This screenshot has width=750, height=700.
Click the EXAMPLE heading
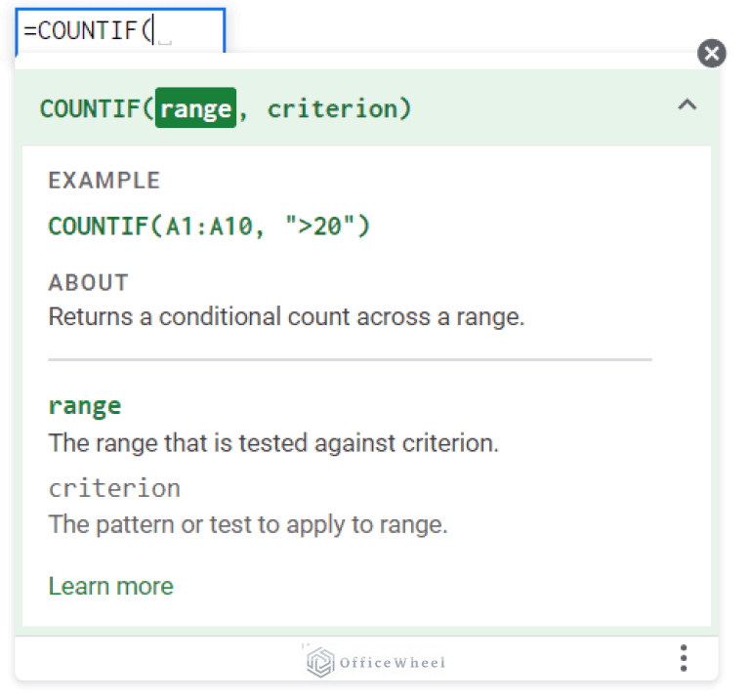pos(104,181)
